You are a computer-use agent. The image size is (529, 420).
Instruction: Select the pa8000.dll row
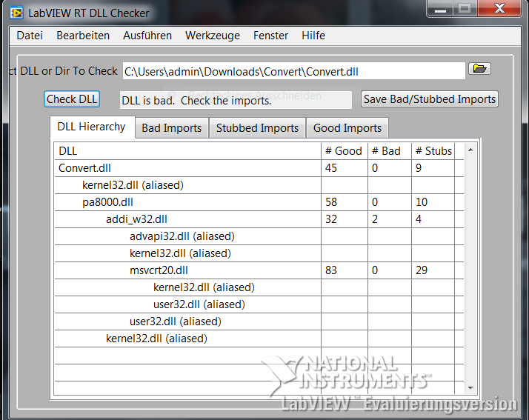coord(259,202)
